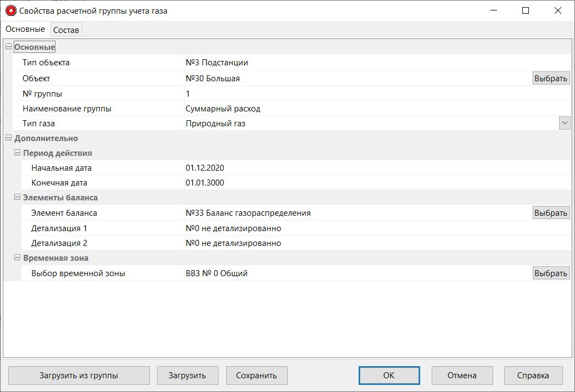Select the Основные tab
Image resolution: width=575 pixels, height=392 pixels.
pos(25,29)
